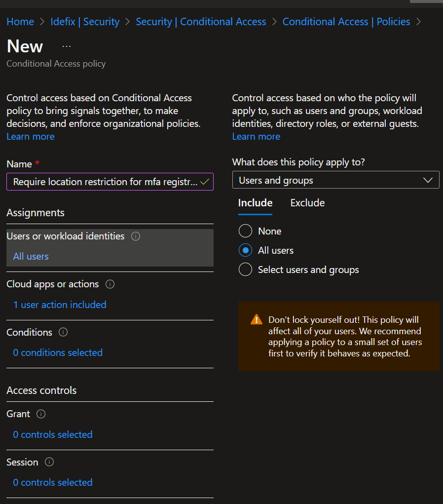Click info icon next to Cloud apps or actions

tap(110, 284)
